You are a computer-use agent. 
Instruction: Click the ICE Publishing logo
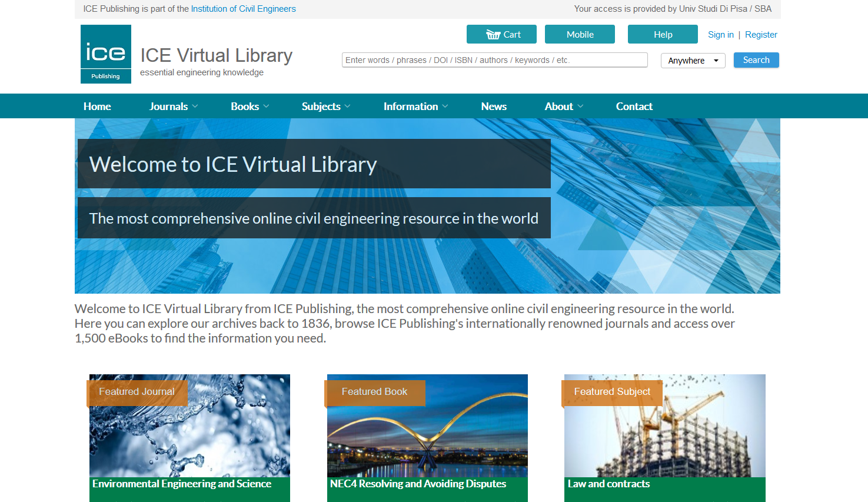coord(106,54)
